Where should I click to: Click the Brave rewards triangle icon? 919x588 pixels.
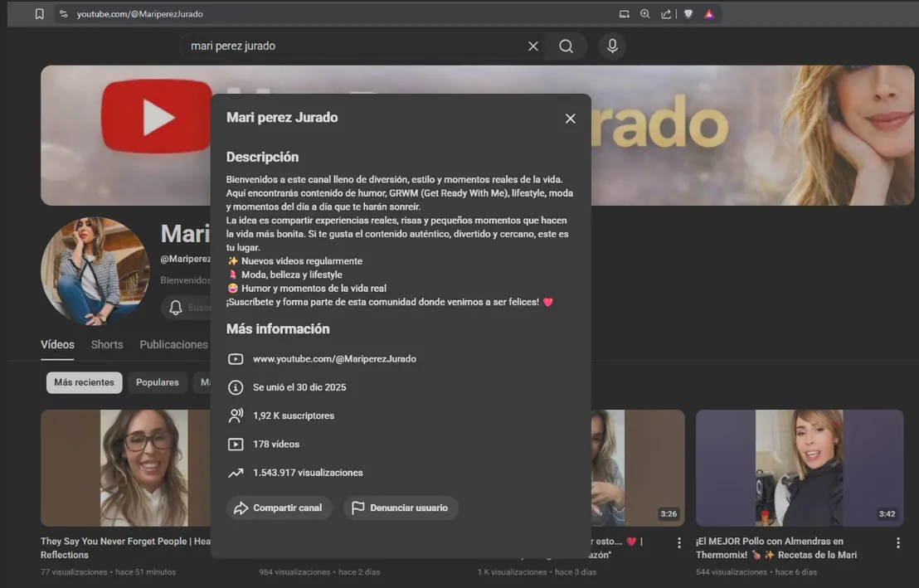click(709, 14)
